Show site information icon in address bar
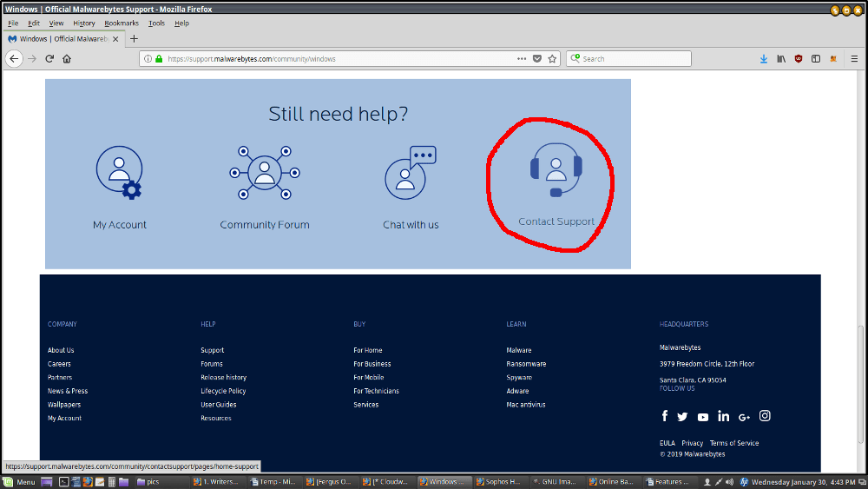Viewport: 868px width, 489px height. tap(148, 59)
